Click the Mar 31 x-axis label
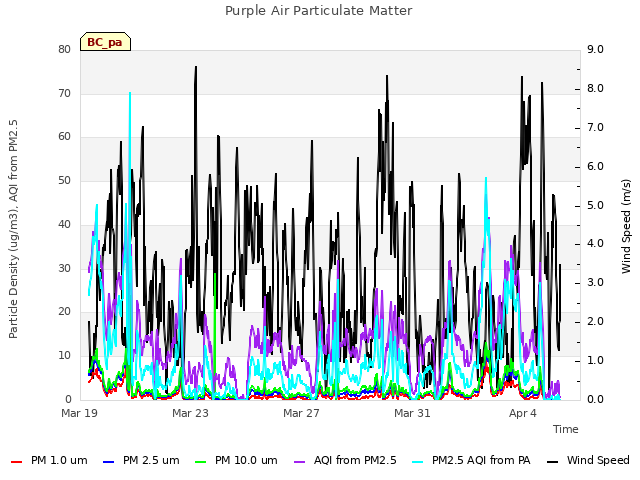Viewport: 640px width, 480px height. click(x=412, y=413)
